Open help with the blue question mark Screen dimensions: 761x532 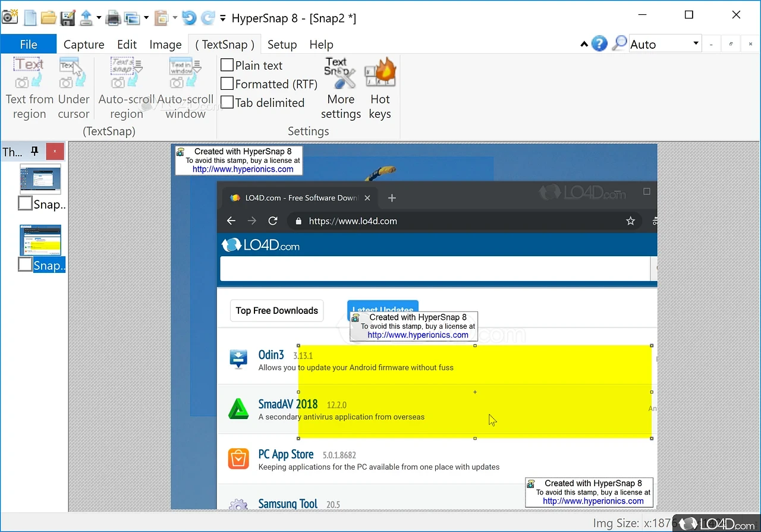click(x=600, y=43)
